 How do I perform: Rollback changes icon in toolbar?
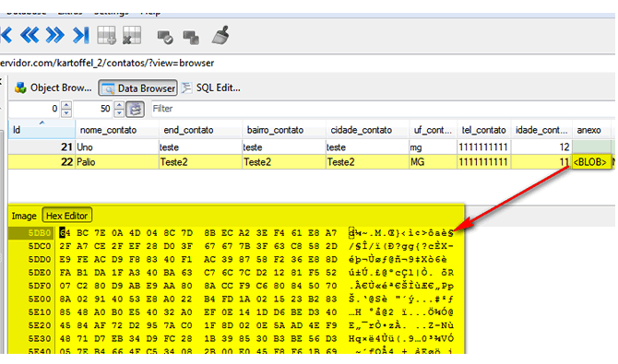pos(191,38)
